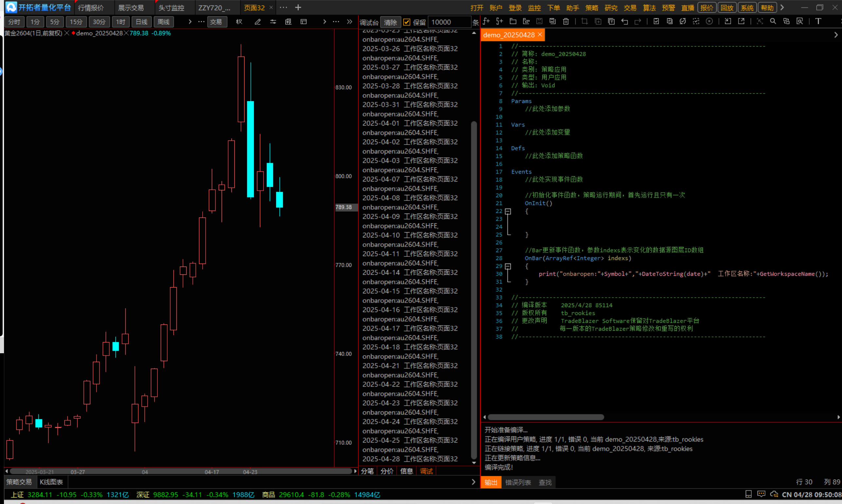The width and height of the screenshot is (842, 504).
Task: Select the 调试 tab below console
Action: (426, 471)
